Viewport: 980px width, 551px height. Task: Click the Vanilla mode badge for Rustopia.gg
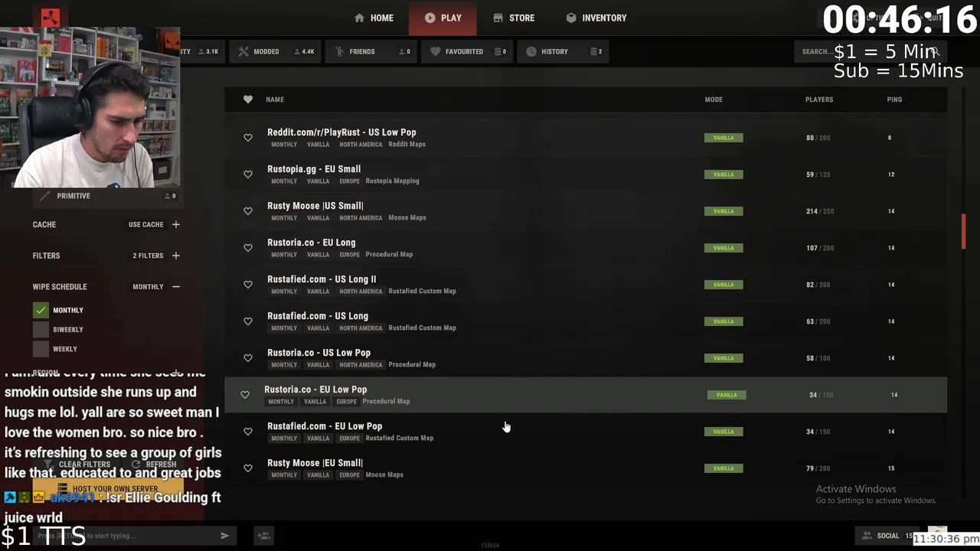tap(724, 174)
